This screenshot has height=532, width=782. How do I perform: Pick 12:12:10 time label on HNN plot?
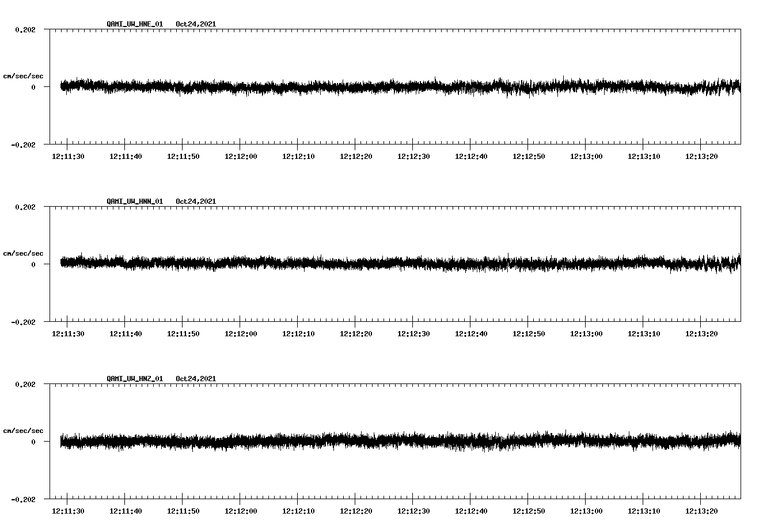298,334
